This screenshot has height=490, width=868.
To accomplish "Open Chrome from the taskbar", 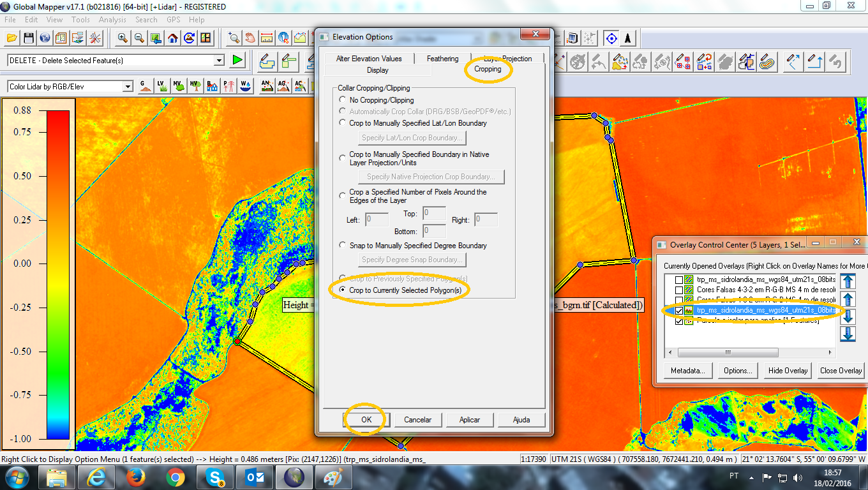I will 175,477.
